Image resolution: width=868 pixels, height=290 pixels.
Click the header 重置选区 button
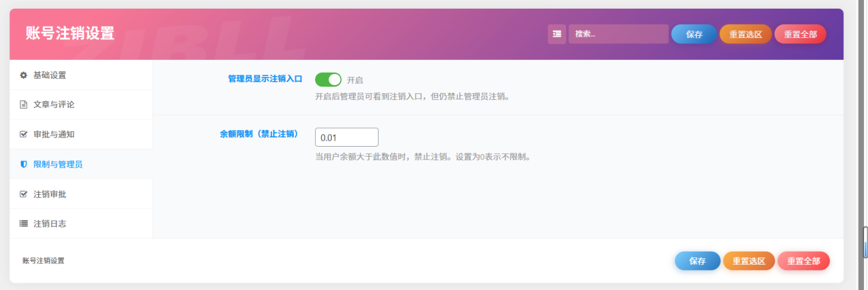(745, 34)
